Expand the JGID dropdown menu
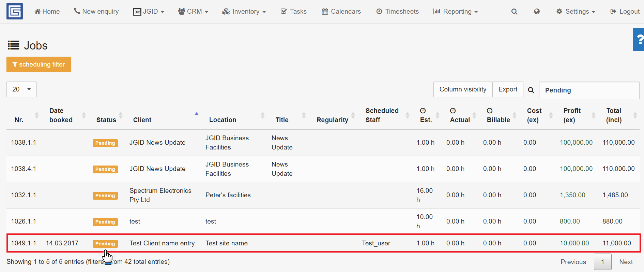Viewport: 644px width, 272px height. (149, 12)
